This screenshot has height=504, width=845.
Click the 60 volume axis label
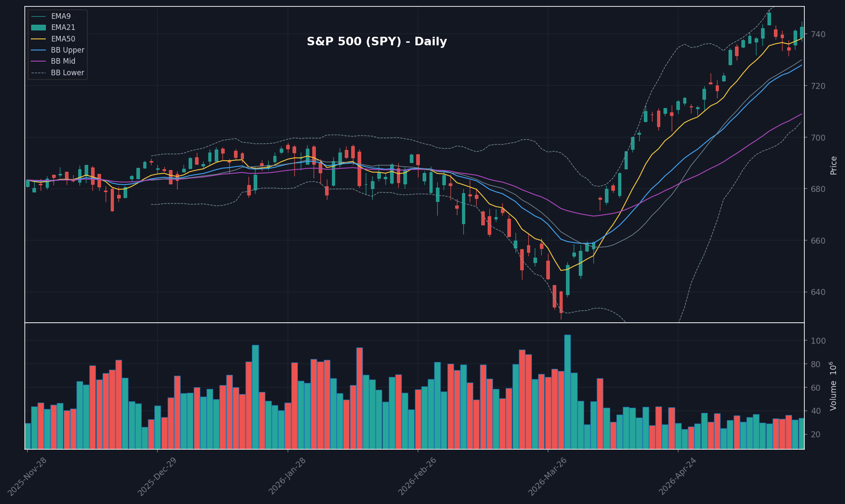pyautogui.click(x=816, y=388)
